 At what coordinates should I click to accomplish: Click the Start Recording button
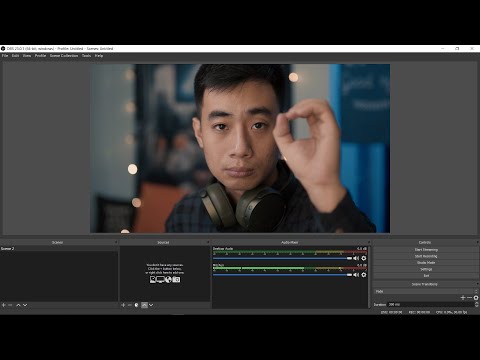[x=426, y=256]
